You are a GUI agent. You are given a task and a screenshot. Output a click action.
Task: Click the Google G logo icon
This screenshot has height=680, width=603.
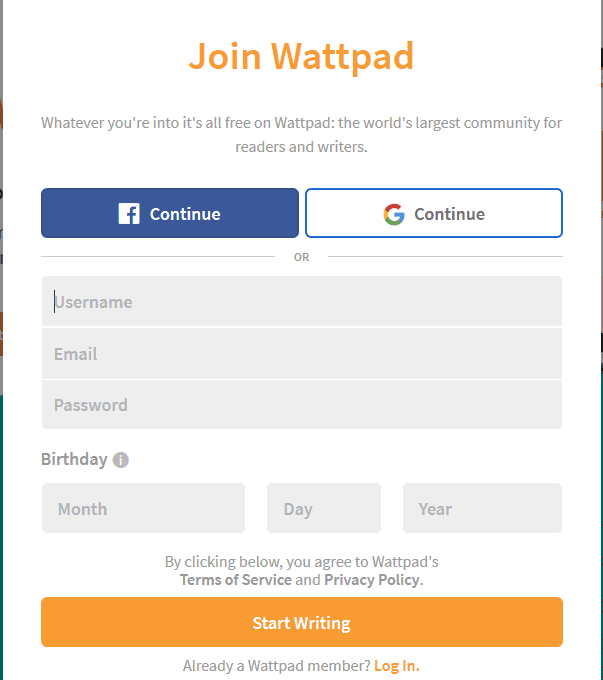pos(394,214)
